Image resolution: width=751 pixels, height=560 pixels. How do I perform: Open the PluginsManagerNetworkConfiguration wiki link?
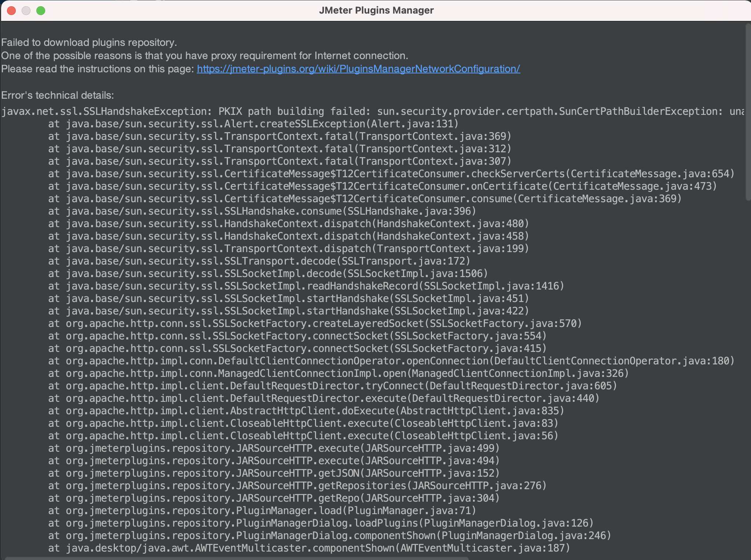pos(358,69)
